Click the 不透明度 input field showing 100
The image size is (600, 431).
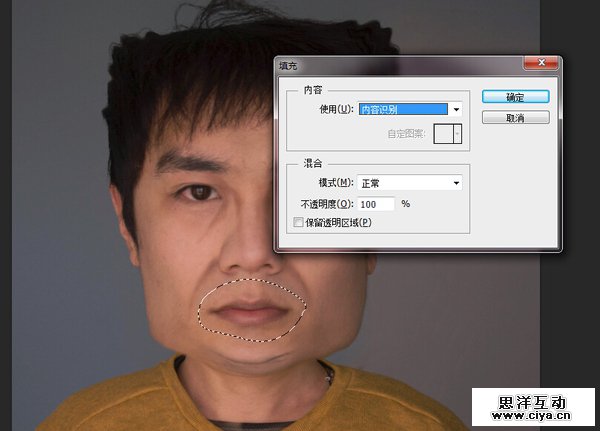[377, 203]
